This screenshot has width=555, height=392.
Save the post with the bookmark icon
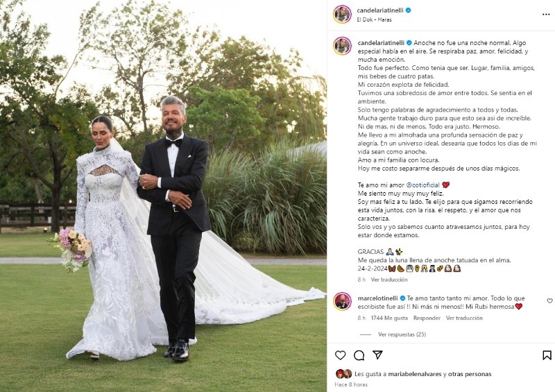point(547,355)
